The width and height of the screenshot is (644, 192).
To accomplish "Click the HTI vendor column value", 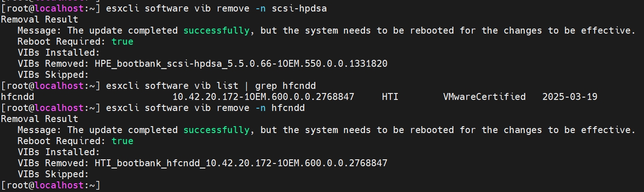I will click(390, 97).
